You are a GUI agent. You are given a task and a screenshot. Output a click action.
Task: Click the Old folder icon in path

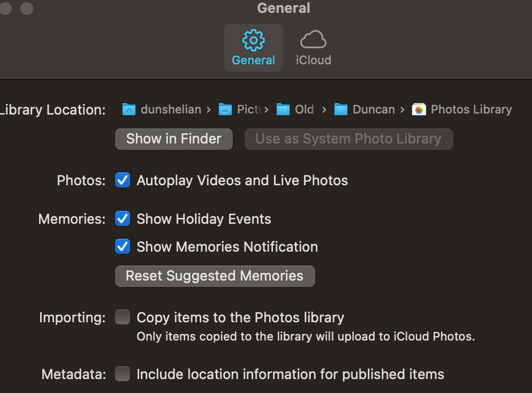(283, 110)
